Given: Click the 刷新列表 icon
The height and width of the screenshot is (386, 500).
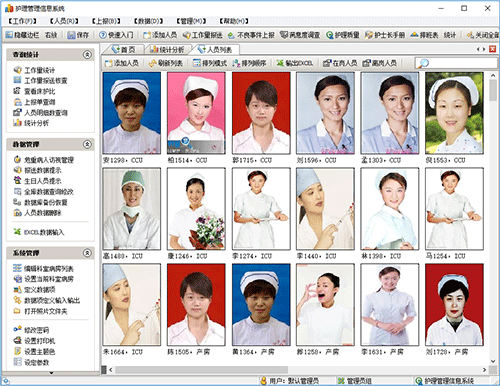Looking at the screenshot, I should point(153,63).
